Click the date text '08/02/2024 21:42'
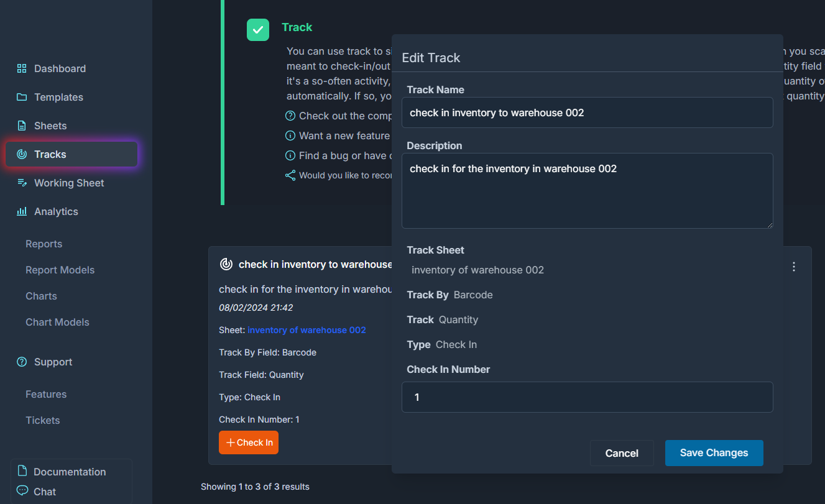 coord(256,308)
